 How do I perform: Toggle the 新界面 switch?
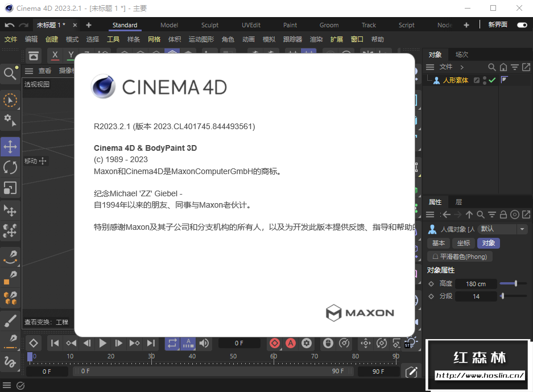522,25
